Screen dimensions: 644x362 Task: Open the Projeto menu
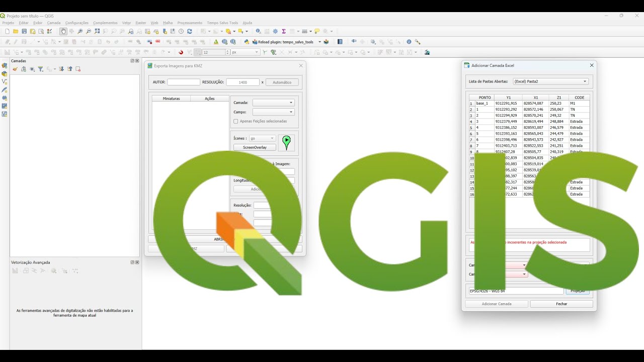[x=8, y=23]
